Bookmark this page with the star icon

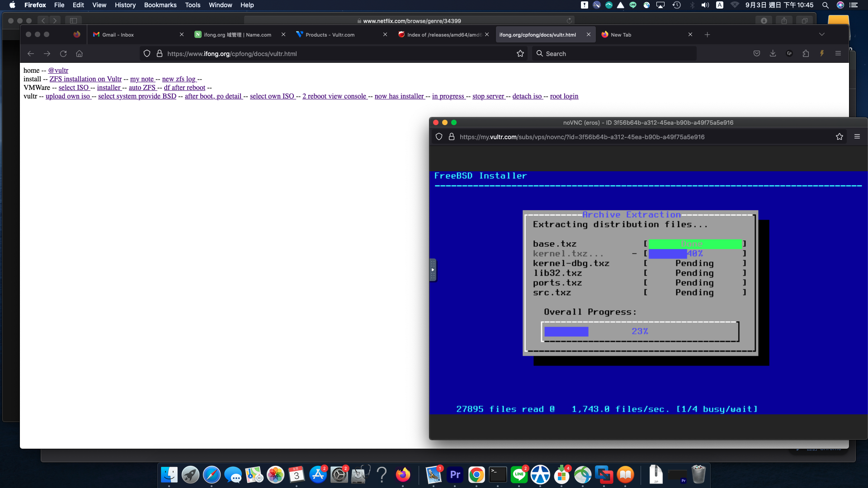(520, 54)
